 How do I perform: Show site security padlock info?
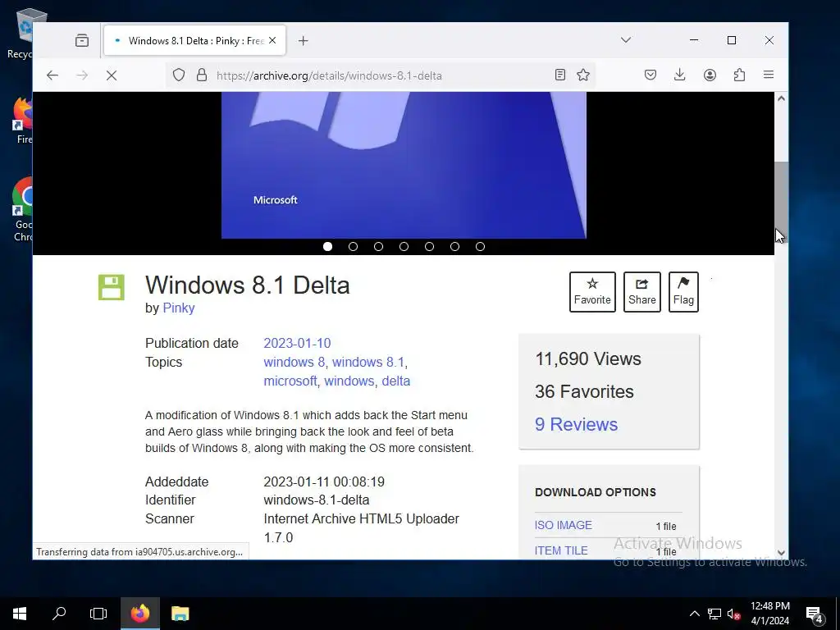(x=202, y=75)
